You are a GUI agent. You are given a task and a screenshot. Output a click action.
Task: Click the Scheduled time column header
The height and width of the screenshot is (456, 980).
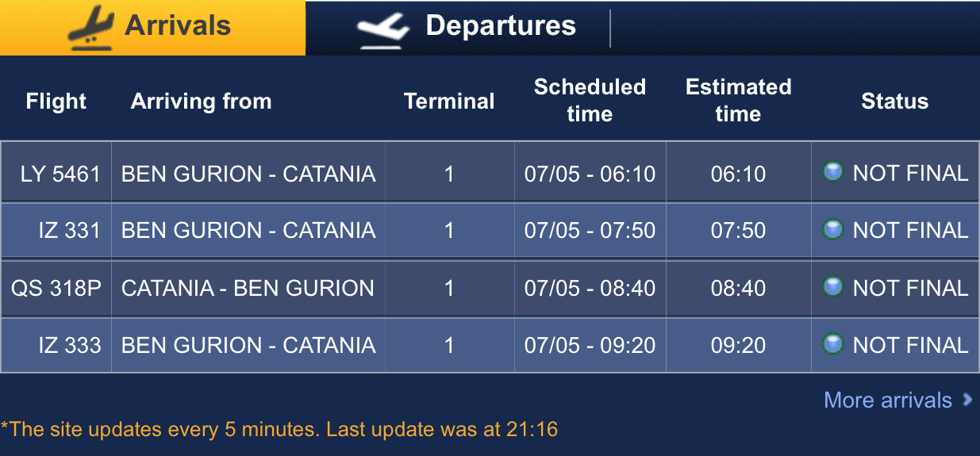pos(590,101)
